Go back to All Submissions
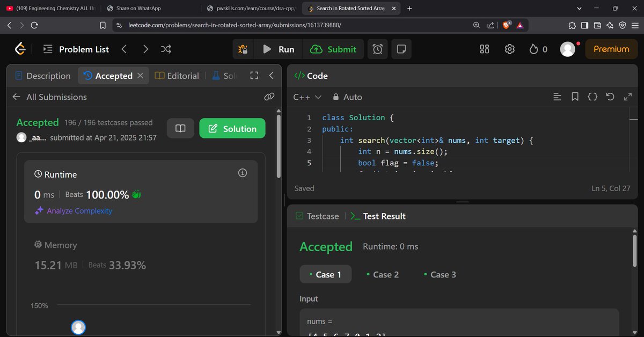The image size is (644, 337). click(49, 97)
